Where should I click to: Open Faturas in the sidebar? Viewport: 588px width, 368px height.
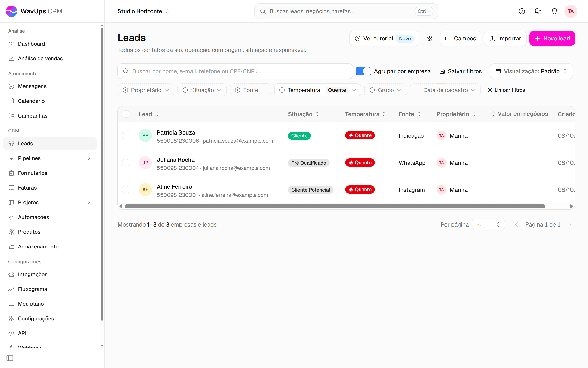[50, 188]
